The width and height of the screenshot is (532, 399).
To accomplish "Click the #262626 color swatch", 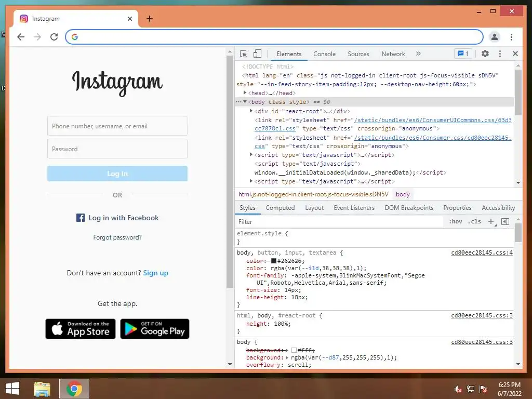I will tap(273, 261).
